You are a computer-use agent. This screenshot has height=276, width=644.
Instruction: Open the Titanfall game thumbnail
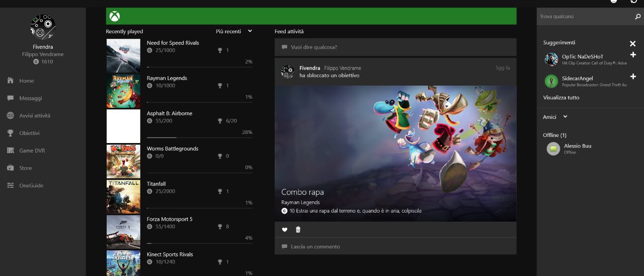point(123,196)
